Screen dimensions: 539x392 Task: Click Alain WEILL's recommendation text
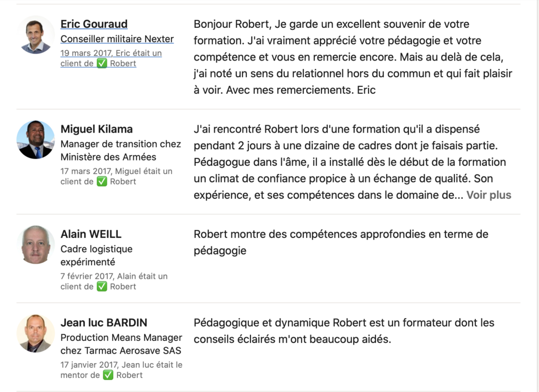341,242
